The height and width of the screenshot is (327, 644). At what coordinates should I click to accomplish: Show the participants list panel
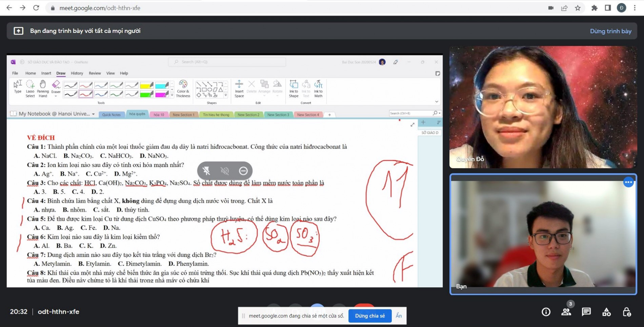566,312
